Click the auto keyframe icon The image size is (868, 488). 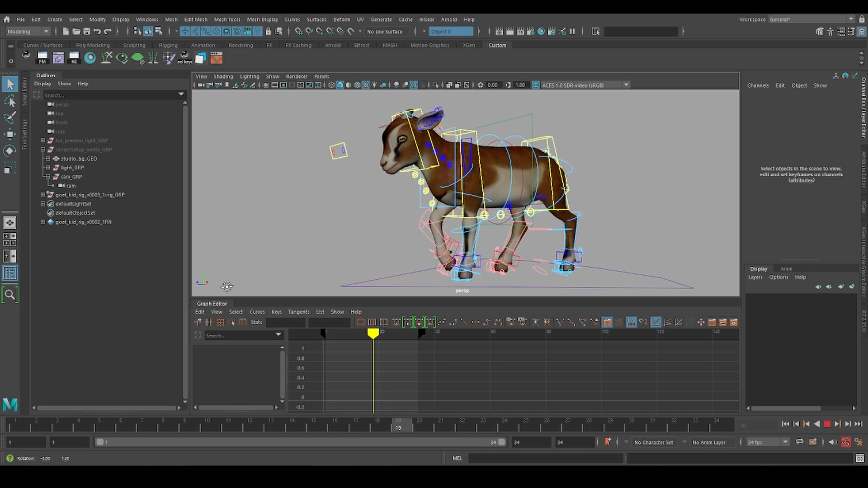(x=846, y=442)
